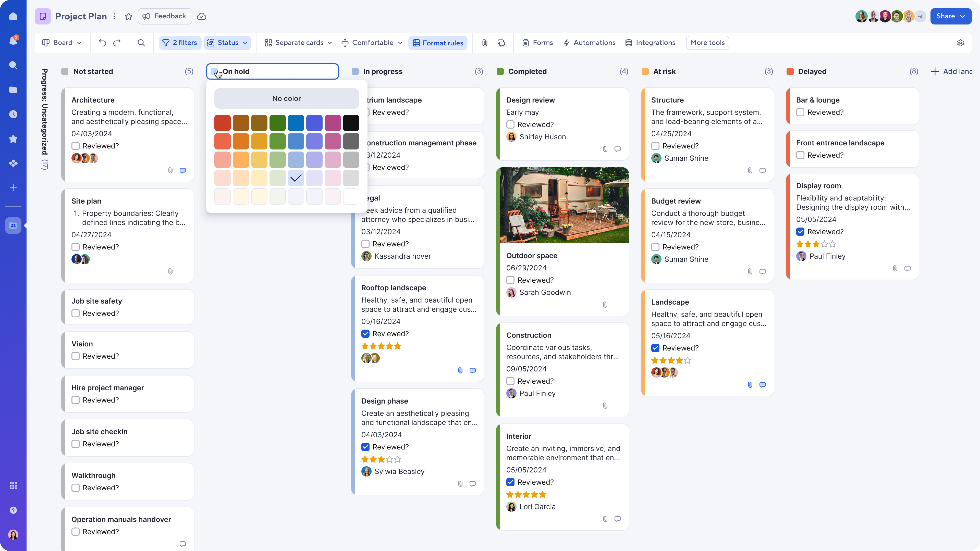980x551 pixels.
Task: Open the sidebar search icon
Action: coord(13,65)
